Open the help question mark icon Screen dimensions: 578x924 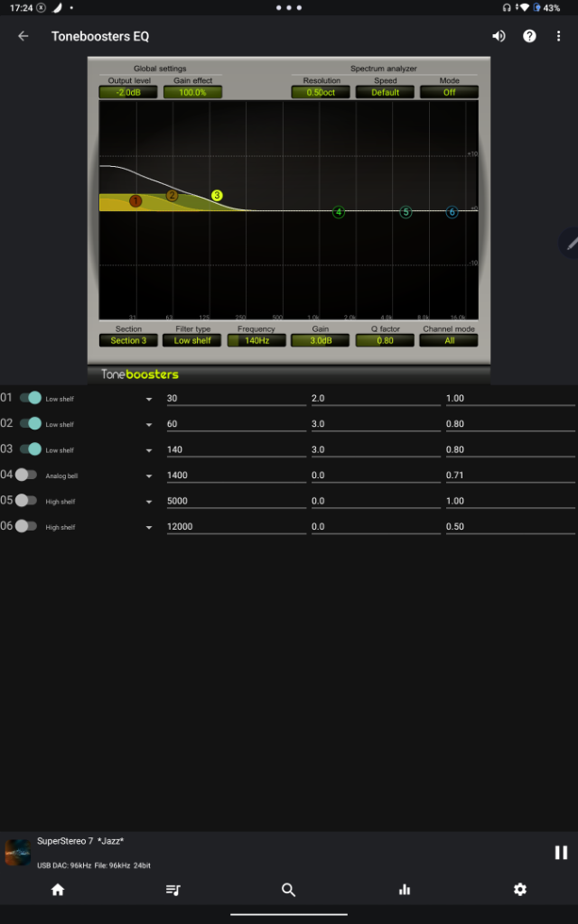point(529,36)
